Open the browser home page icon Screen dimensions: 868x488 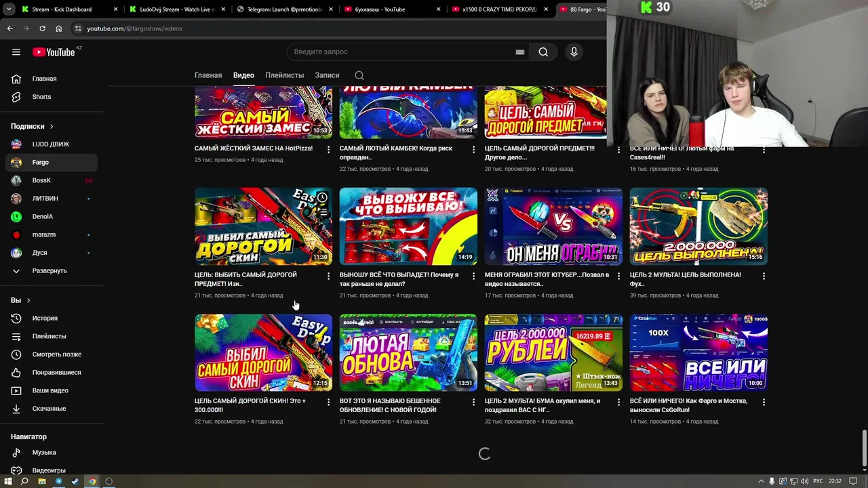coord(58,28)
